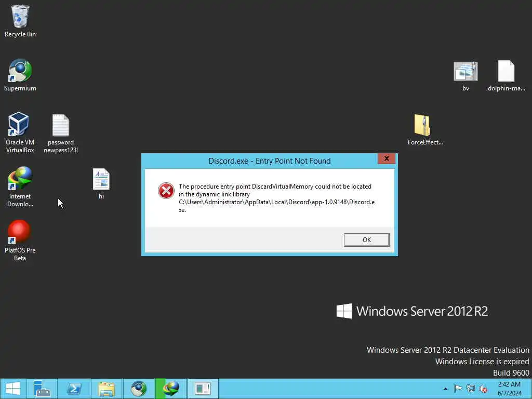Select the Oracle VM VirtualBox shortcut

tap(20, 132)
